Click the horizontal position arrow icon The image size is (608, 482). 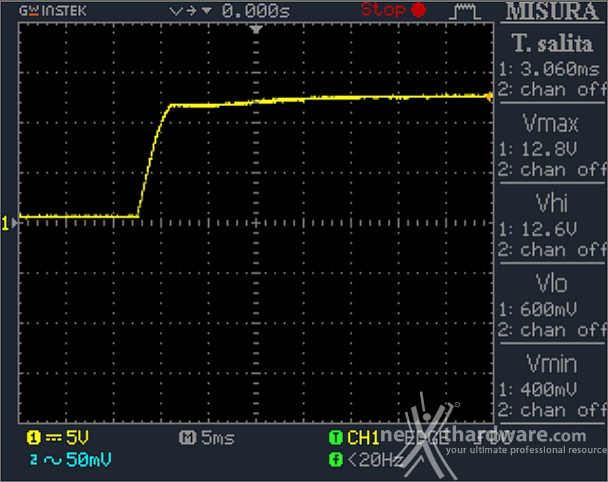point(190,11)
